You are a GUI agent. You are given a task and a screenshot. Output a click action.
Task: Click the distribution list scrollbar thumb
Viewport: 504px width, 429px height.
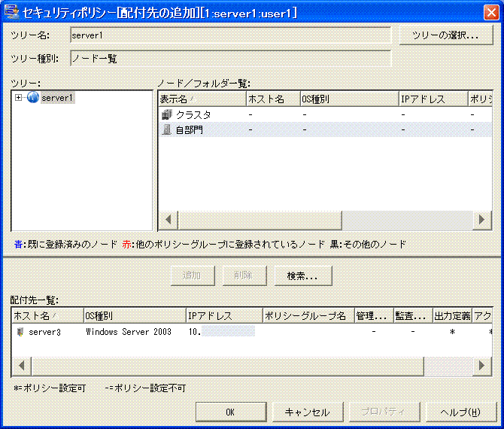coord(228,366)
